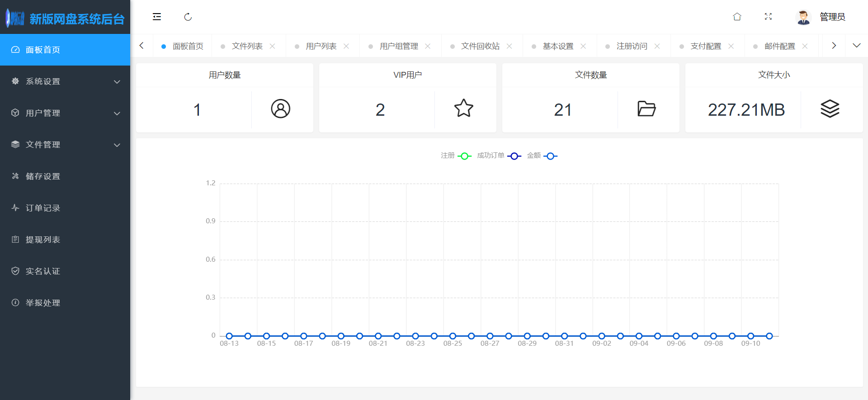Click the 订单记录 pulse icon

click(15, 207)
